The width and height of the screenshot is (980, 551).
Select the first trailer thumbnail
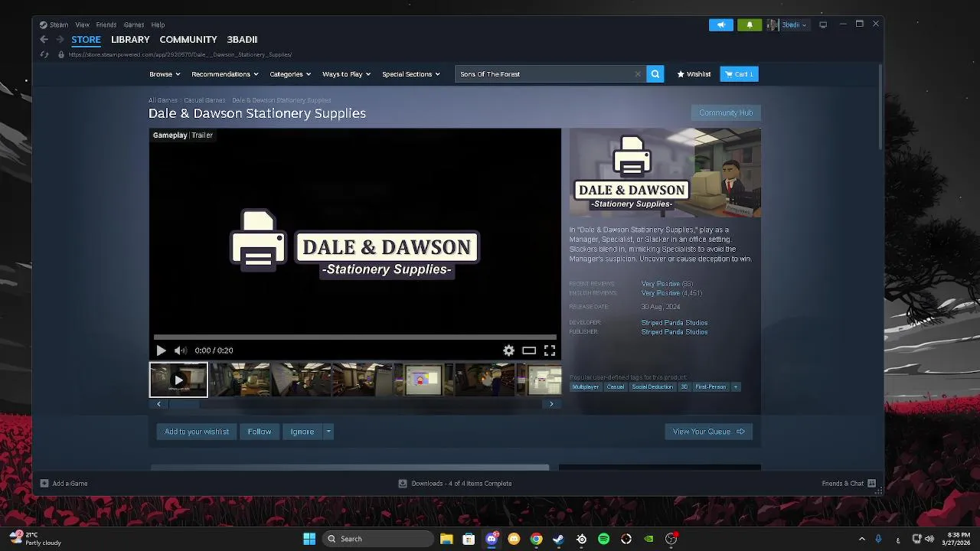point(178,380)
